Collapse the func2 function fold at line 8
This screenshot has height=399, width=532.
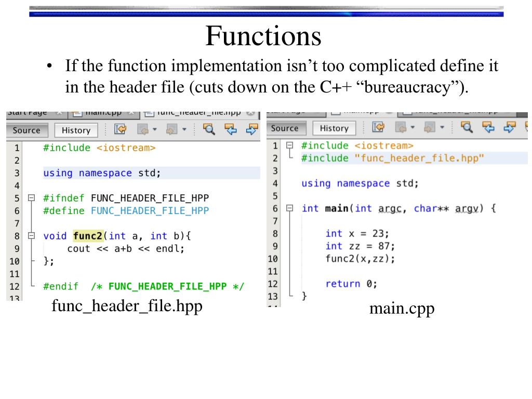pos(31,235)
